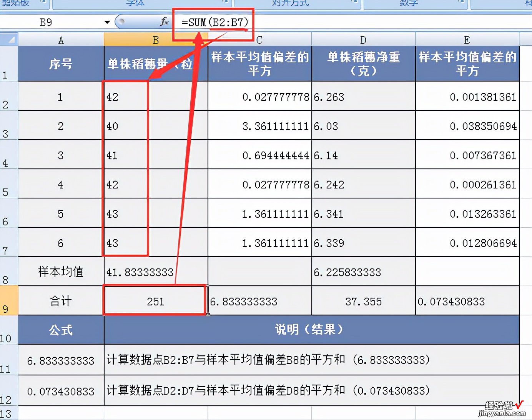Select cell B4 containing 41
Viewport: 532px width, 420px height.
(156, 155)
